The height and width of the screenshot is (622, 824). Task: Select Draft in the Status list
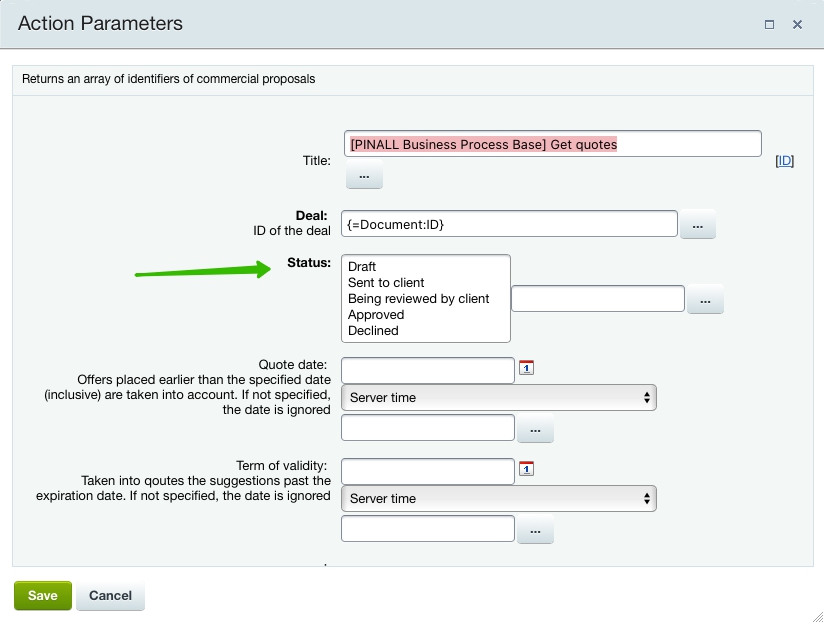click(x=362, y=267)
